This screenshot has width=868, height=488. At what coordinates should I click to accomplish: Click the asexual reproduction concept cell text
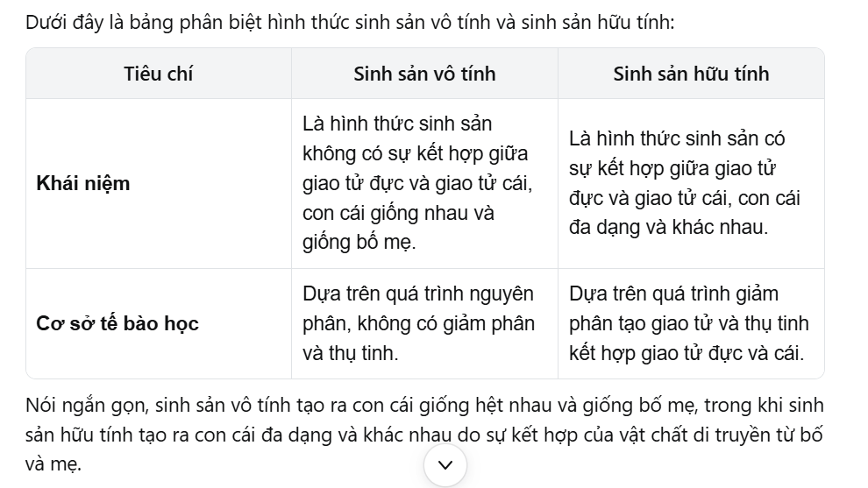(x=416, y=183)
